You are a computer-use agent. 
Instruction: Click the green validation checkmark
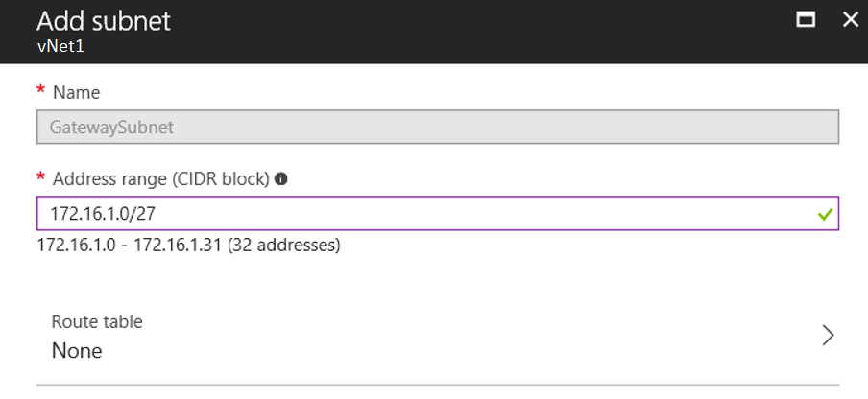pos(825,214)
